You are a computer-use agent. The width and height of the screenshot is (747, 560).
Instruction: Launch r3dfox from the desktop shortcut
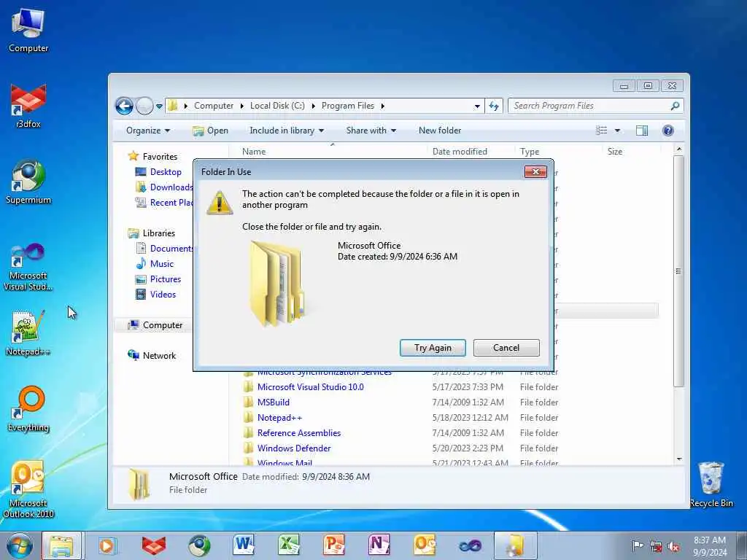tap(28, 106)
